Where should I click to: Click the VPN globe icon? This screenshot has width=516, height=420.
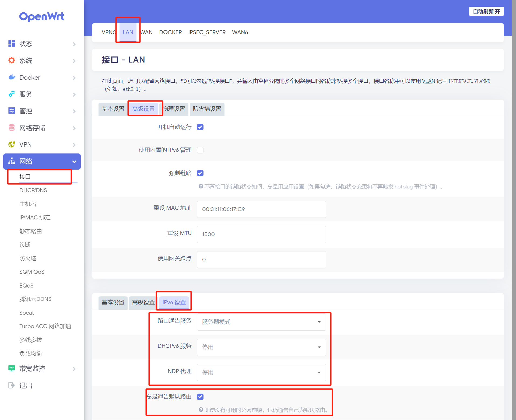click(x=12, y=145)
